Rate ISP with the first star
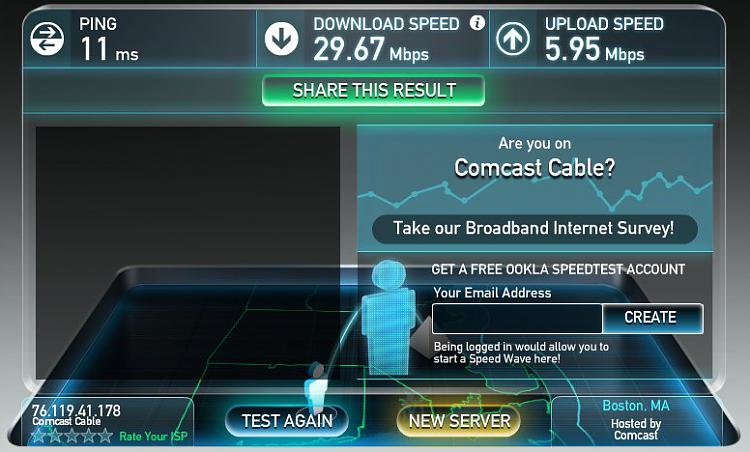 (38, 436)
